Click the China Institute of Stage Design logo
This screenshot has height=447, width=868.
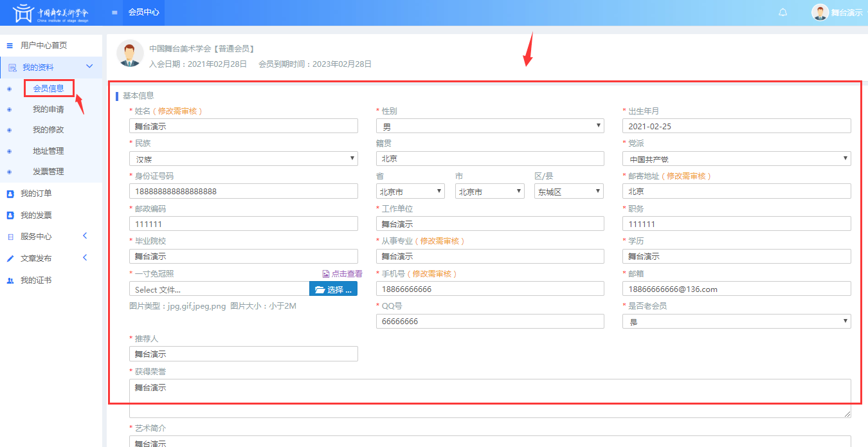point(51,12)
